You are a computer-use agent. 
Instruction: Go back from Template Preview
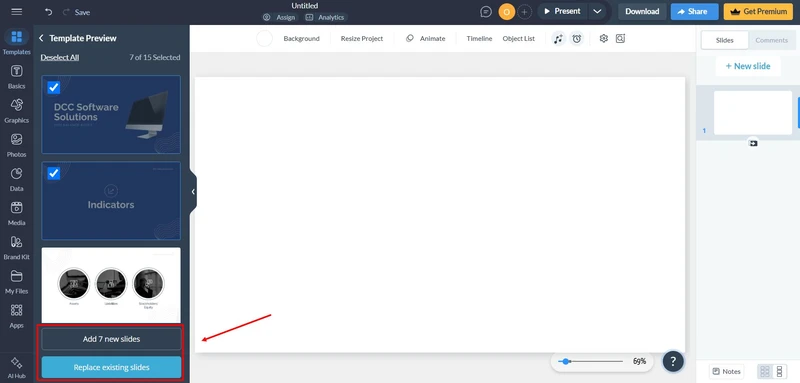(x=41, y=38)
